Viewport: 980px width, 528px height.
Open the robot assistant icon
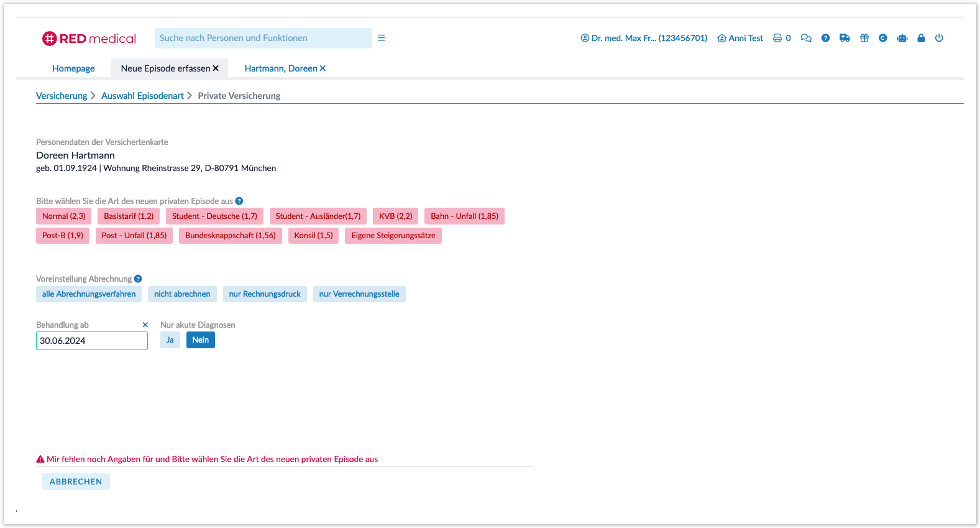click(x=902, y=38)
